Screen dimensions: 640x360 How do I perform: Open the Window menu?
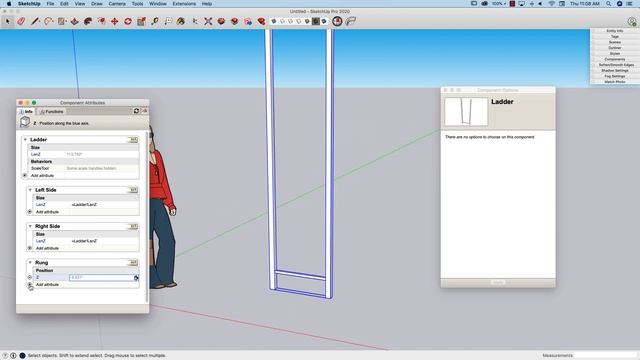click(158, 4)
